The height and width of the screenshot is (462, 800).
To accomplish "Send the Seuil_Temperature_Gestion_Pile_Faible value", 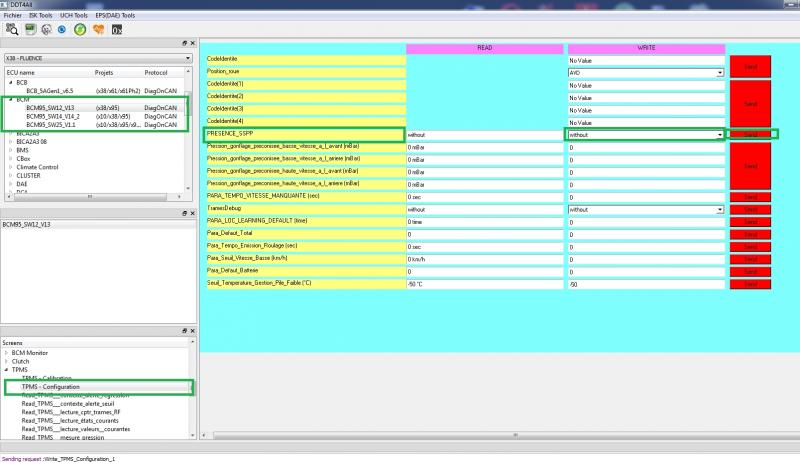I will [750, 284].
